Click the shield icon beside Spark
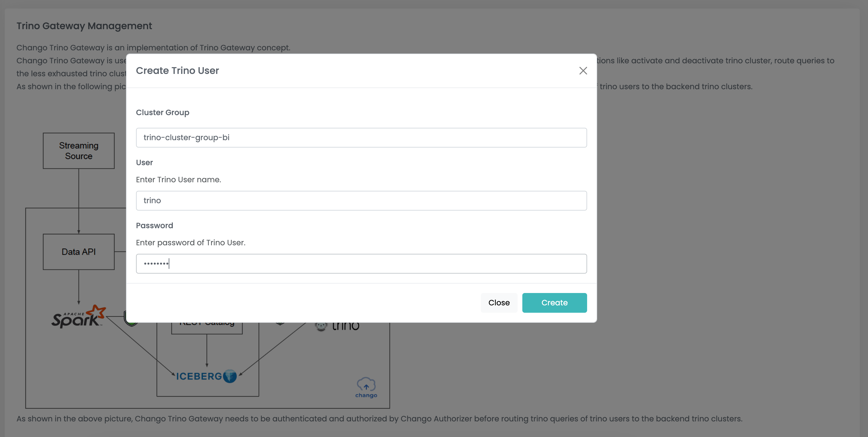Screen dimensions: 868x437 pyautogui.click(x=131, y=320)
